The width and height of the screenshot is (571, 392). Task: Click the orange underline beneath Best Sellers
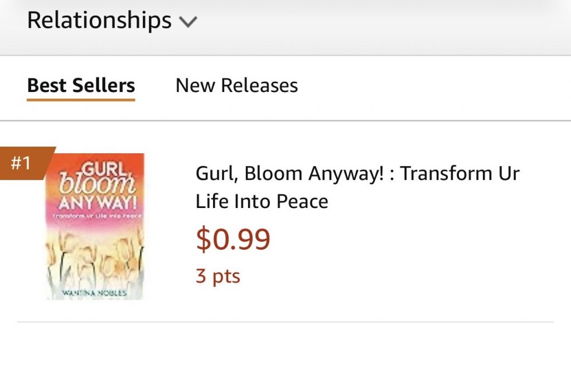pyautogui.click(x=81, y=100)
